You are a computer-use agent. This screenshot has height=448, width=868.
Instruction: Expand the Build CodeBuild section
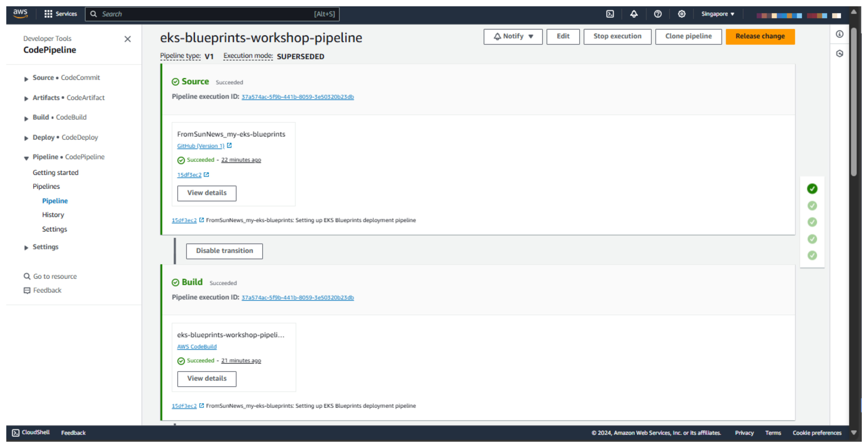[26, 119]
